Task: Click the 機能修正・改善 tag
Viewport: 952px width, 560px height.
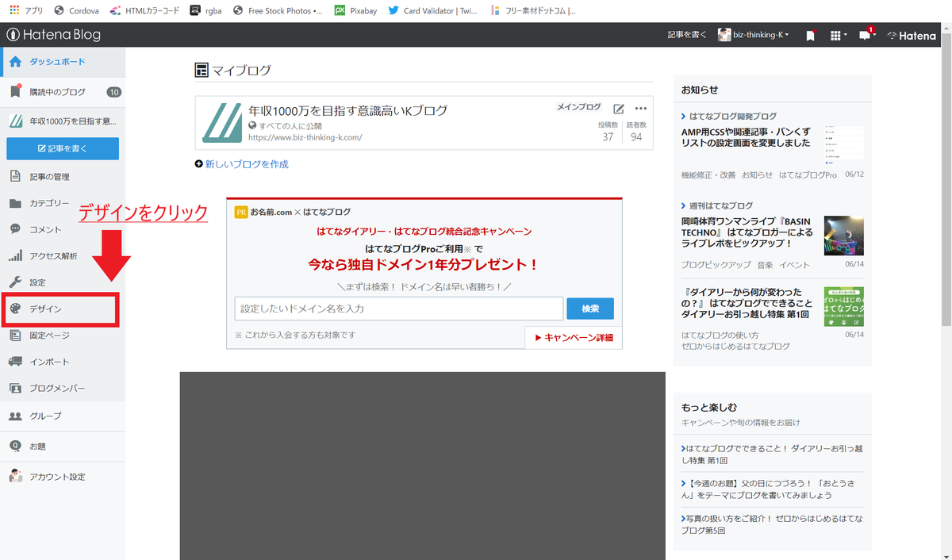Action: [x=708, y=175]
